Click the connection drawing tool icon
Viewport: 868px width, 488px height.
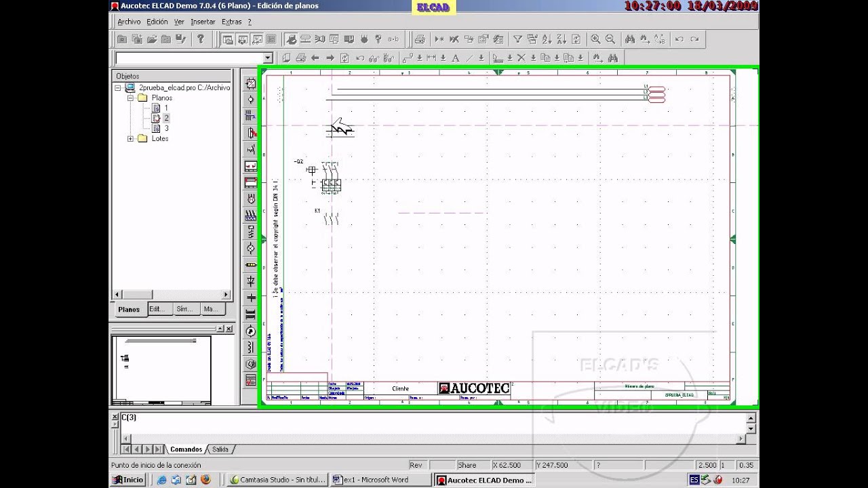point(408,58)
